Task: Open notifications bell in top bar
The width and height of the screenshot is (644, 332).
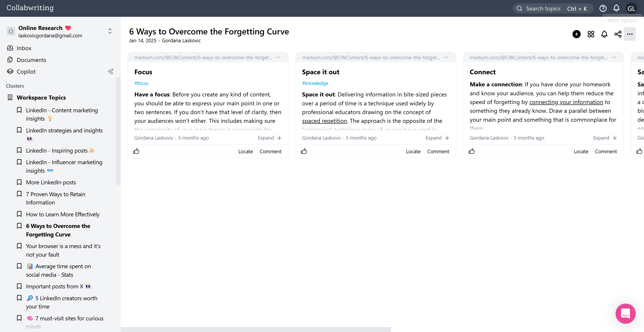Action: pos(616,8)
